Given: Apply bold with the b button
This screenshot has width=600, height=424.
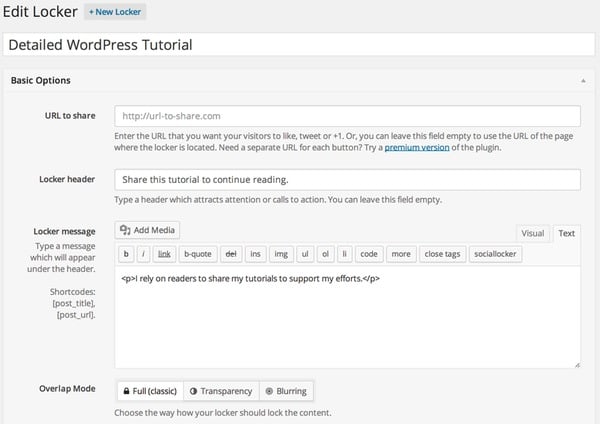Looking at the screenshot, I should [126, 254].
